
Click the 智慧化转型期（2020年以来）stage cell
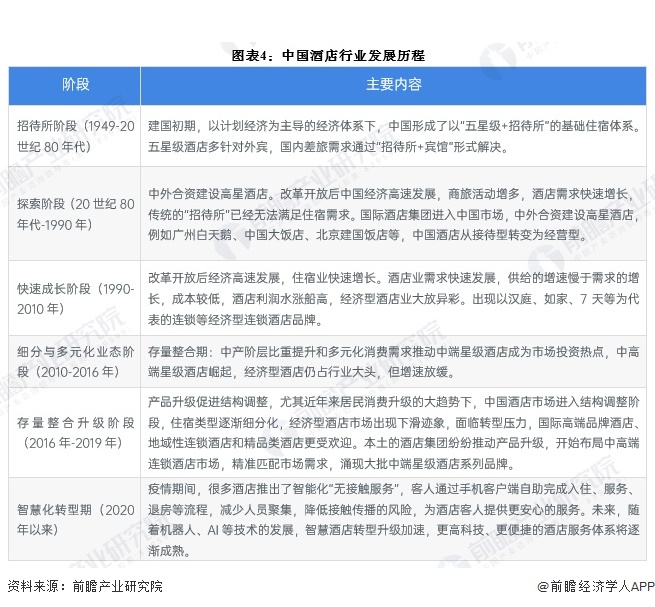(75, 519)
